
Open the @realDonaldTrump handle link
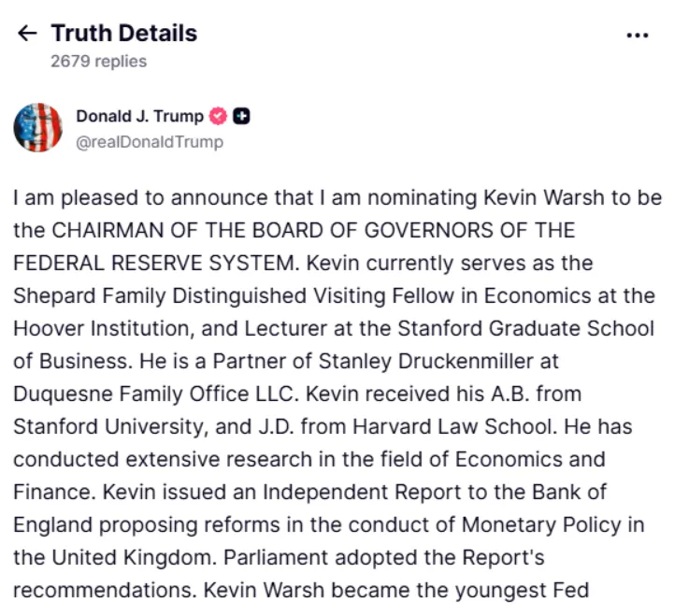[150, 142]
